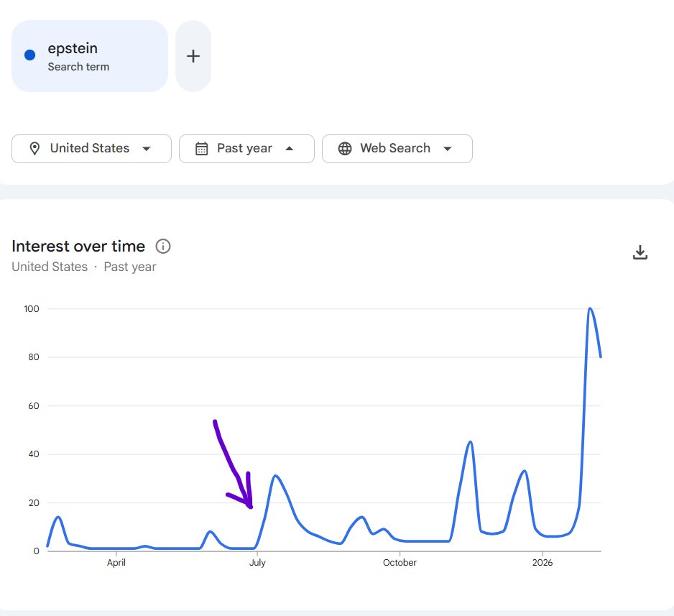Click the Interest over time heading
This screenshot has width=674, height=616.
point(78,246)
